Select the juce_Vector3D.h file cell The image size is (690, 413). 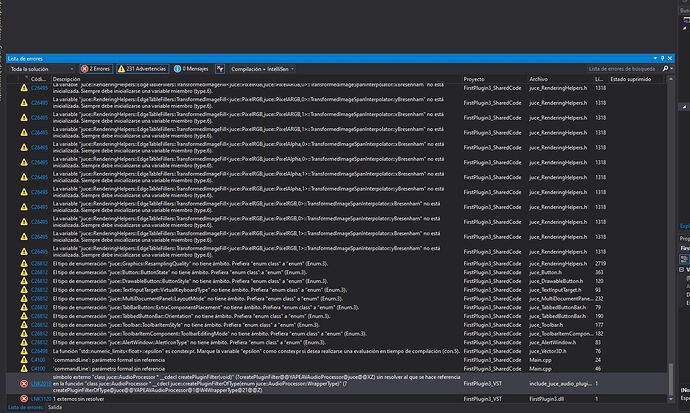coord(548,351)
